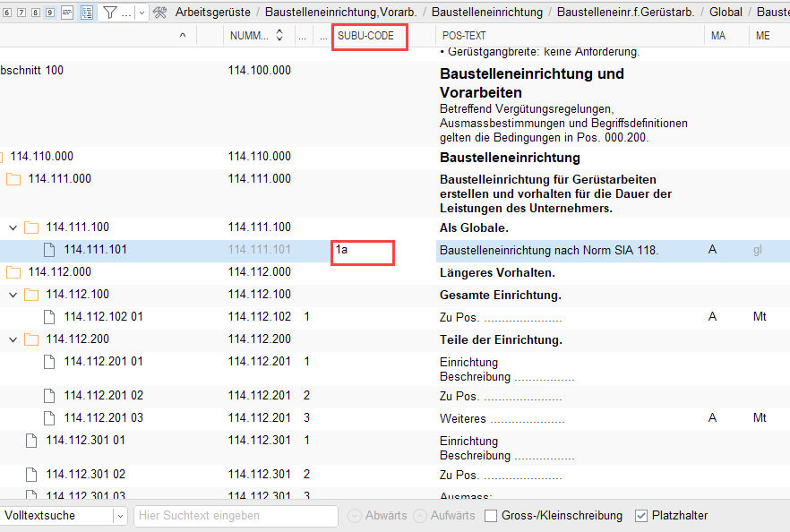Viewport: 790px width, 532px height.
Task: Select tree item 114.111.101
Action: [x=96, y=249]
